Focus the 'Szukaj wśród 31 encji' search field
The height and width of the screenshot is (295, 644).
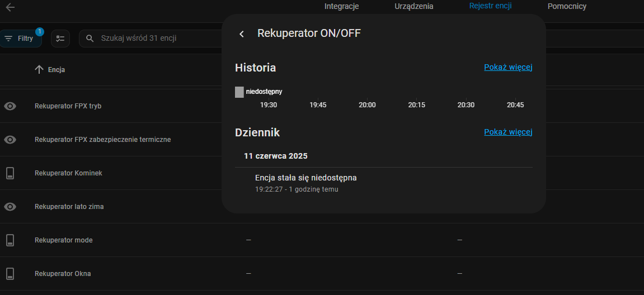pyautogui.click(x=151, y=39)
